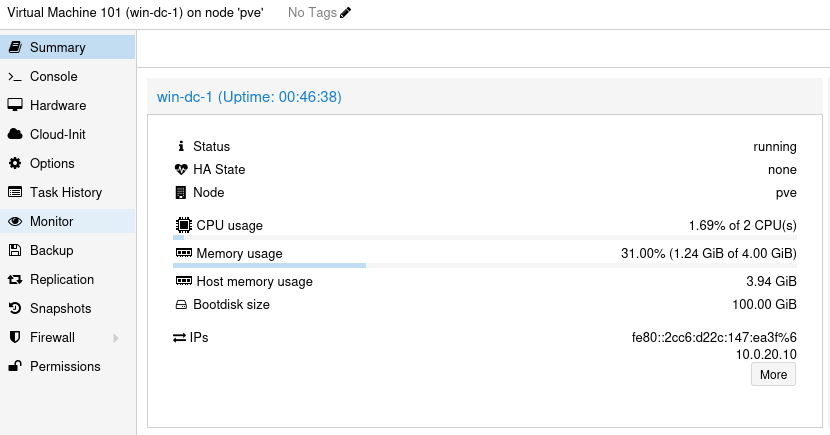
Task: Click the Backup floppy disk icon
Action: coord(15,250)
